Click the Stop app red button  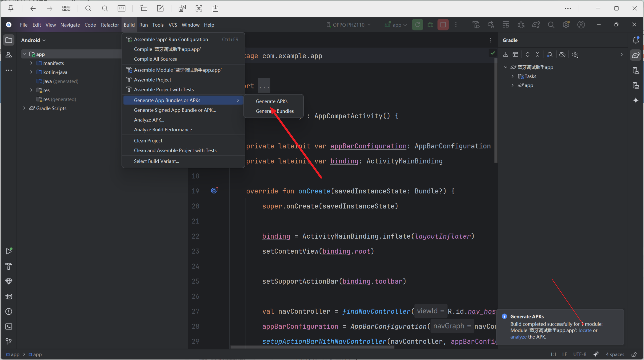tap(443, 25)
